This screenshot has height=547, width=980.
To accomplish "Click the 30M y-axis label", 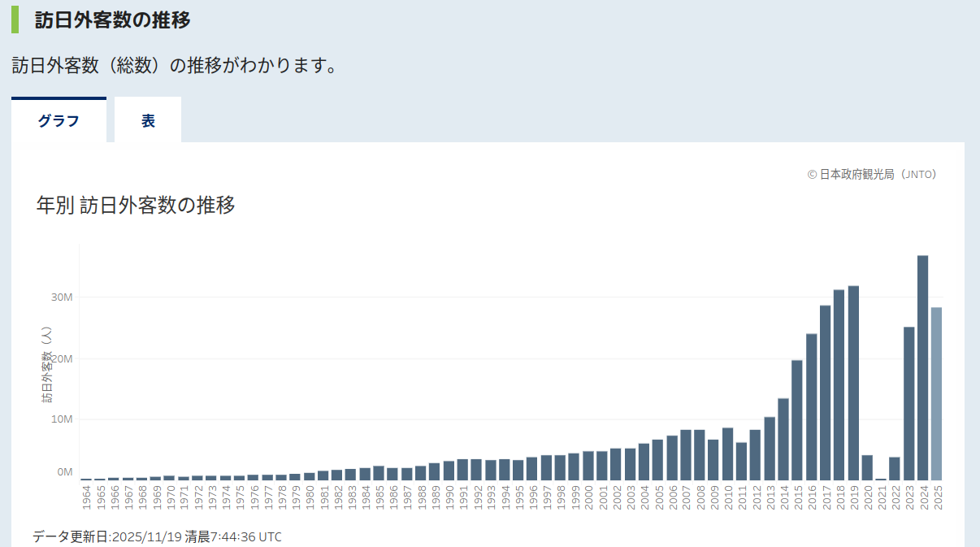I will click(62, 297).
